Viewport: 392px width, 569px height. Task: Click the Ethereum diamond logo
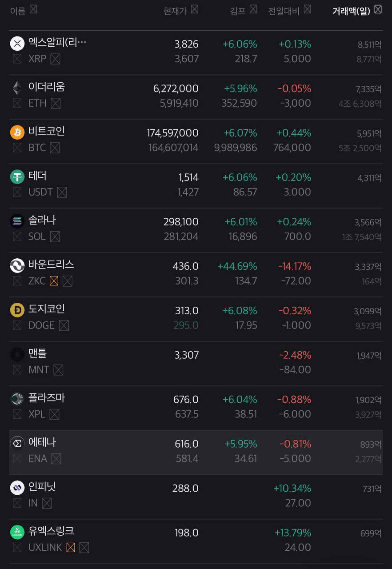click(17, 88)
